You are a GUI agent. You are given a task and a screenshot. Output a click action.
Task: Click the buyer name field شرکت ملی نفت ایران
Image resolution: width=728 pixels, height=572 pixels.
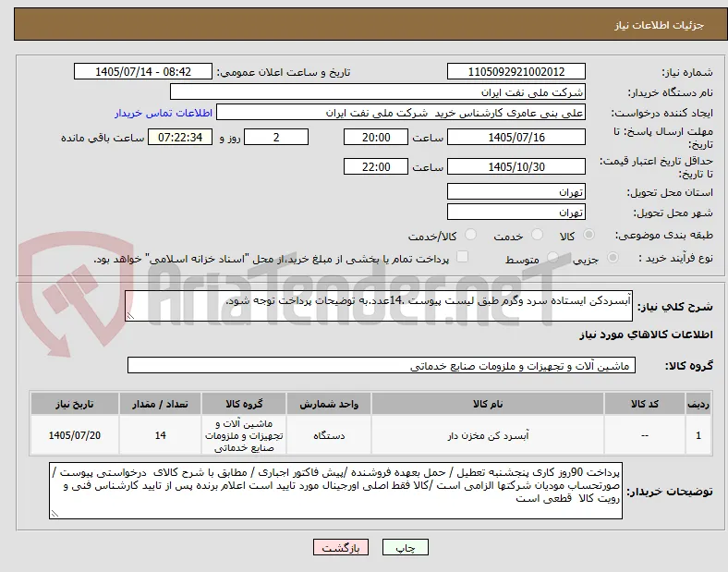[x=378, y=91]
